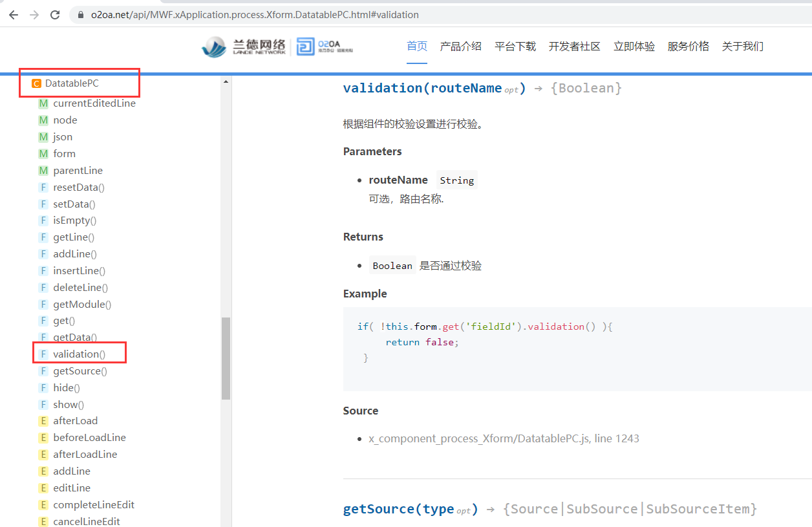Click the Lande Network logo

coord(243,47)
